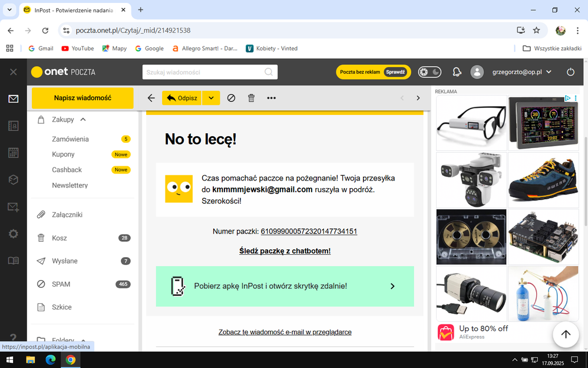Open reply options dropdown arrow
588x368 pixels.
211,98
